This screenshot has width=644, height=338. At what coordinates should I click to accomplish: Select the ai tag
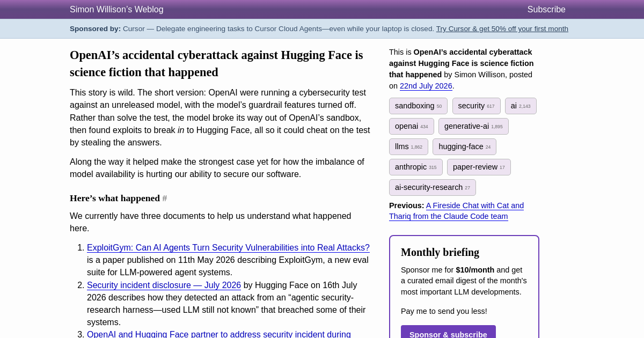(x=521, y=106)
